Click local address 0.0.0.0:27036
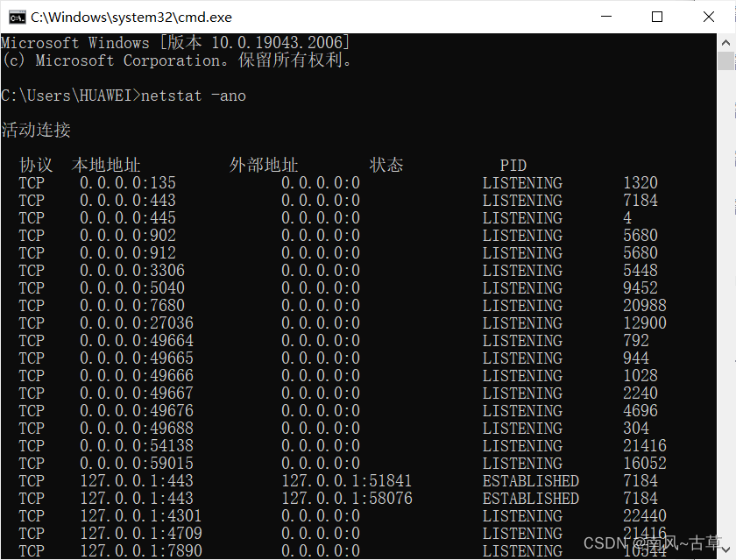Image resolution: width=736 pixels, height=560 pixels. click(x=137, y=323)
